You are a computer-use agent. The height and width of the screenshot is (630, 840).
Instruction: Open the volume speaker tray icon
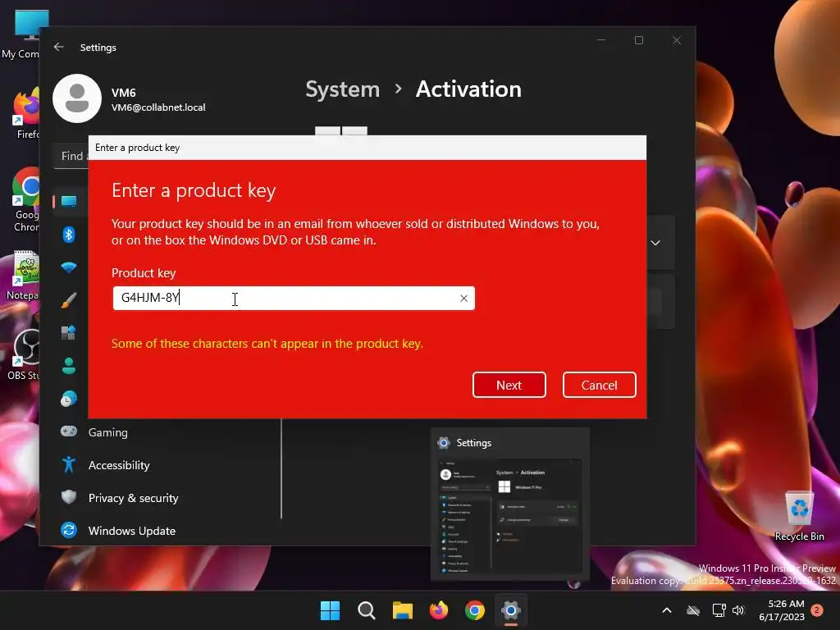738,610
